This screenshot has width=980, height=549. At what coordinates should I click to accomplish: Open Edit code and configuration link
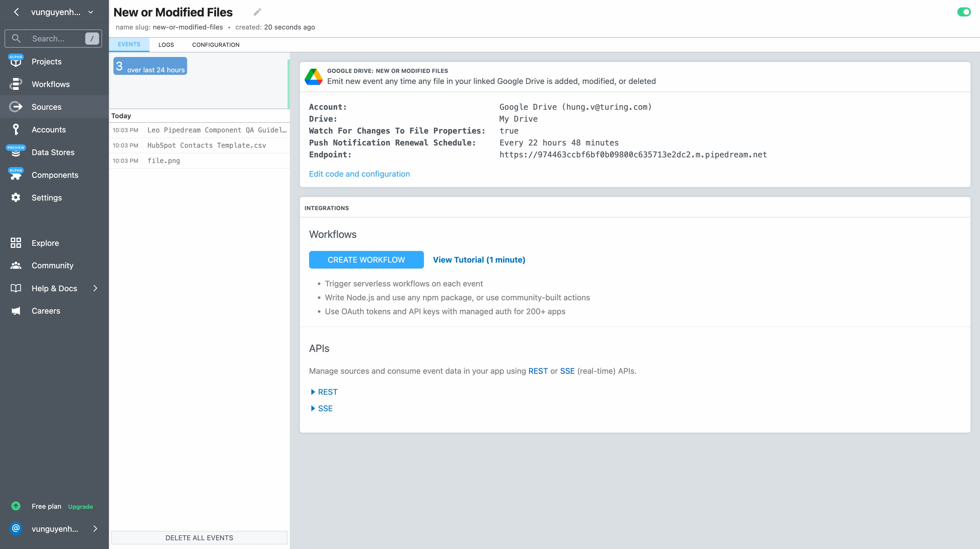click(x=359, y=174)
